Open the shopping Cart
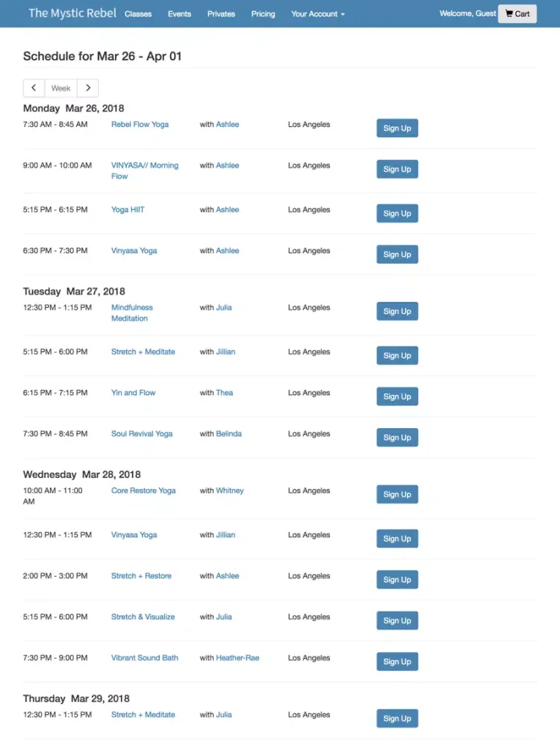560x747 pixels. pyautogui.click(x=517, y=13)
